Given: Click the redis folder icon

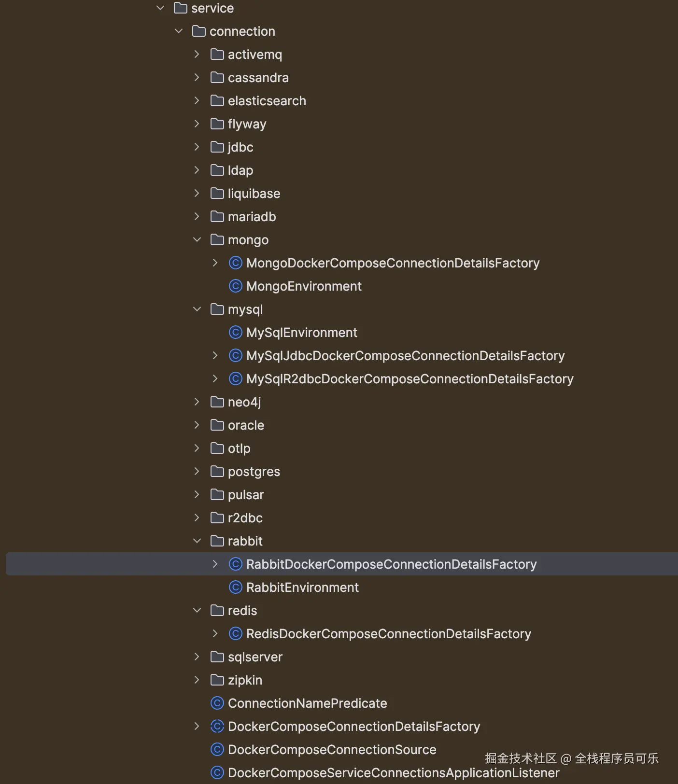Looking at the screenshot, I should 217,611.
